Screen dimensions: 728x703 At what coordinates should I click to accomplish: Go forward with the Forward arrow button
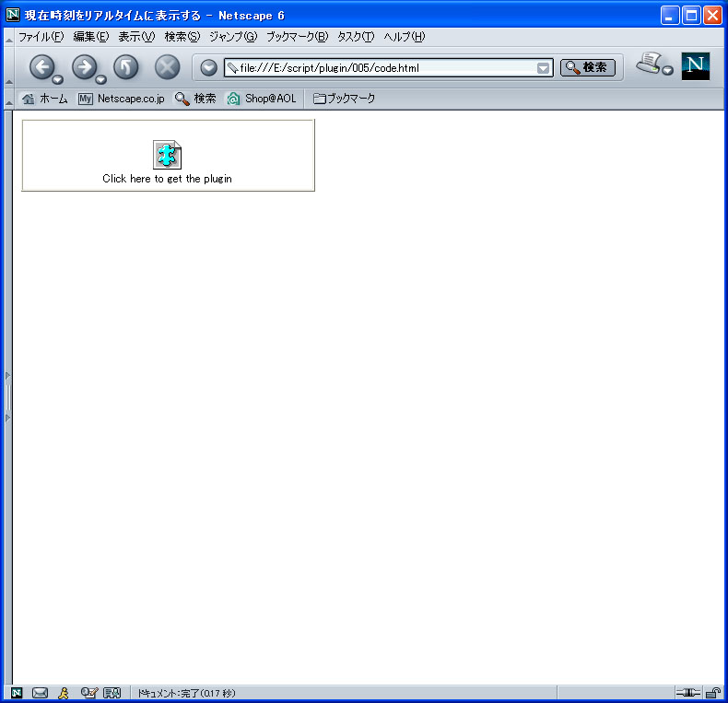coord(85,67)
